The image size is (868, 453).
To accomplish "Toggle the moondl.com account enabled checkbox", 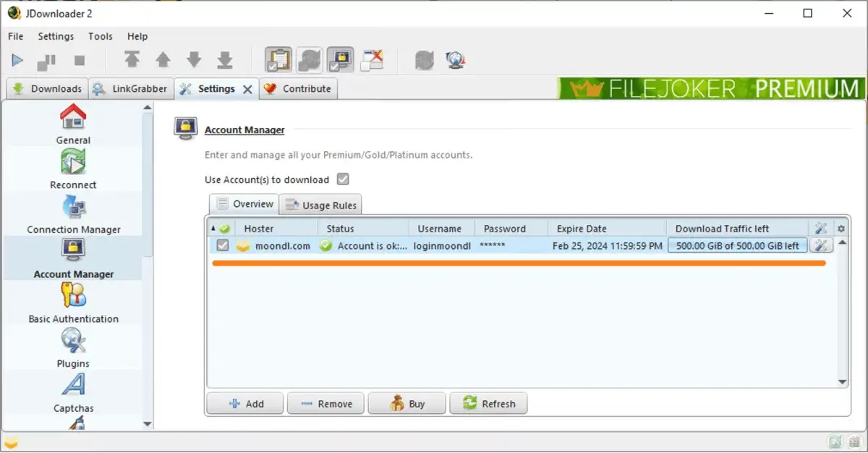I will tap(223, 245).
